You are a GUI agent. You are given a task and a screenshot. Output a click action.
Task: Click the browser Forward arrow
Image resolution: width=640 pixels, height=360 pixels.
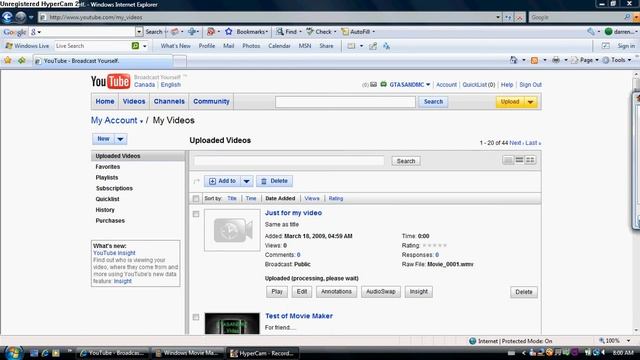(x=20, y=17)
